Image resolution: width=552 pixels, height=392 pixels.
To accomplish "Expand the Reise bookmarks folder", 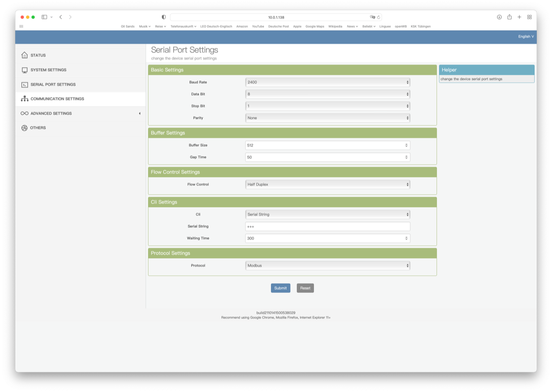I will [160, 26].
